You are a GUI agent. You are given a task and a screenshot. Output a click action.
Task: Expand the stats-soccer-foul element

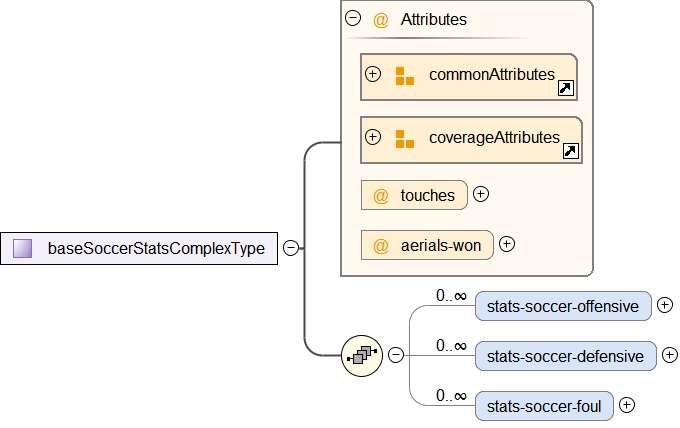tap(627, 405)
